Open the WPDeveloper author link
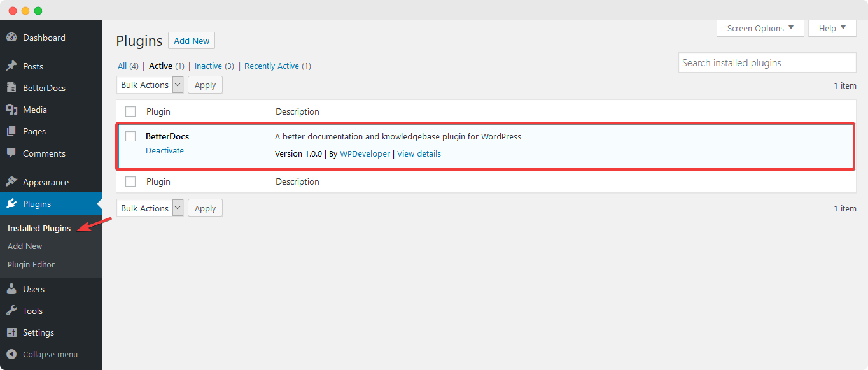 point(365,153)
